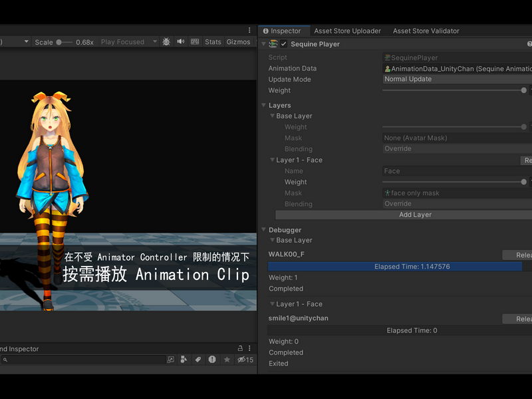Switch to the Asset Store Validator tab

(426, 31)
